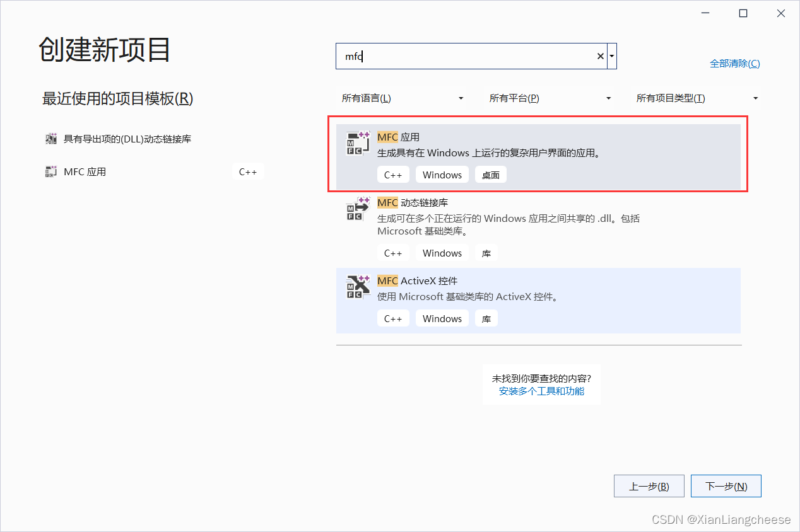The width and height of the screenshot is (800, 532).
Task: Click the MFC ActiveX 控件 template icon
Action: 358,287
